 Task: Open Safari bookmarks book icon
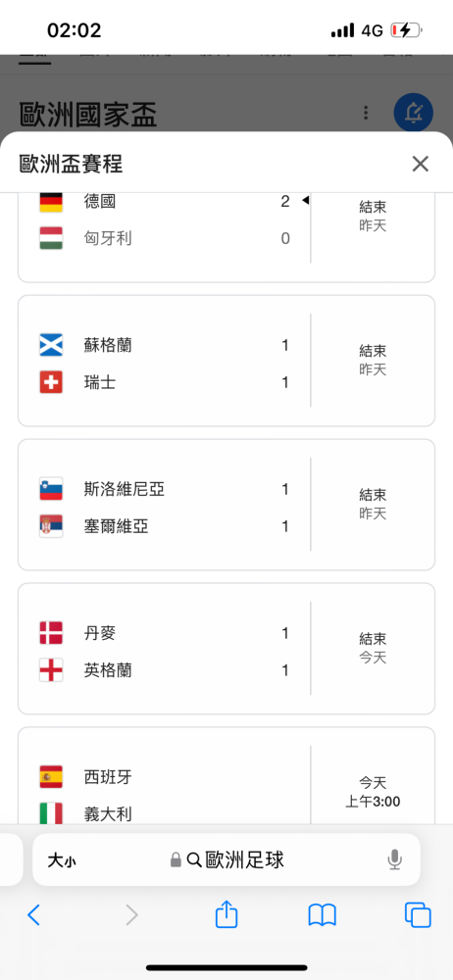click(323, 915)
